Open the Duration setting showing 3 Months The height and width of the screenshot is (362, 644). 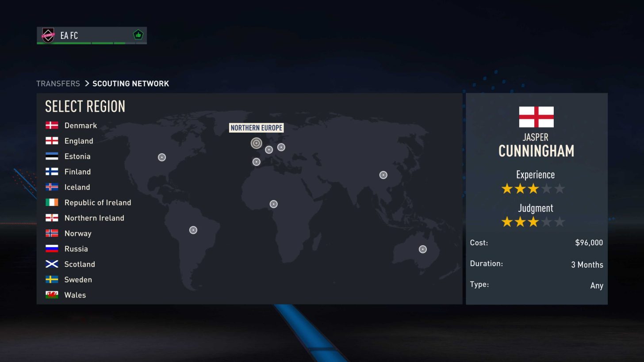click(536, 264)
